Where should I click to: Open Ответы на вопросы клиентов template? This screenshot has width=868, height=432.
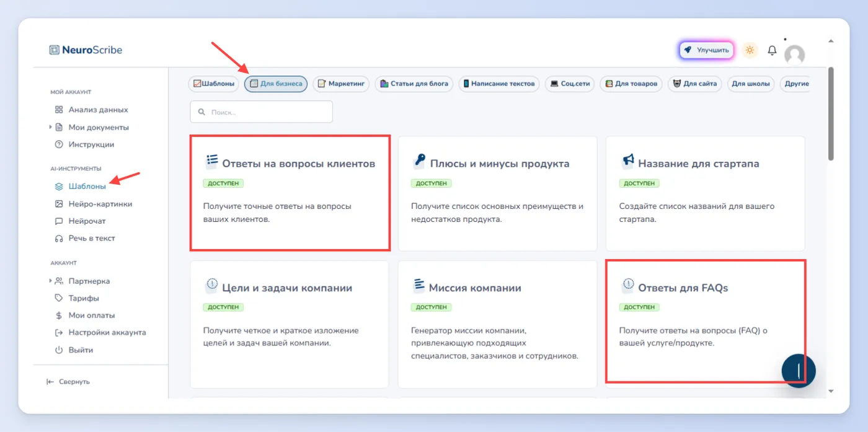click(290, 193)
